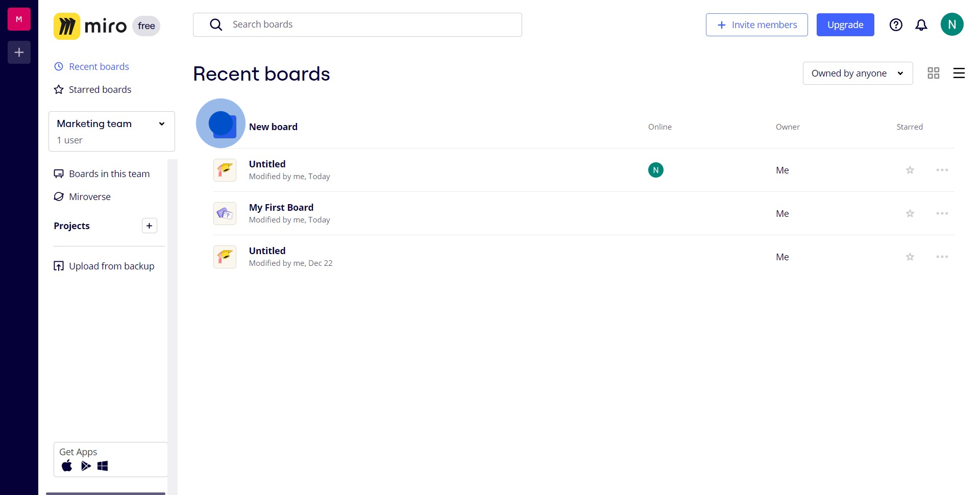This screenshot has width=980, height=495.
Task: Open the Untitled board modified Today
Action: pyautogui.click(x=267, y=164)
